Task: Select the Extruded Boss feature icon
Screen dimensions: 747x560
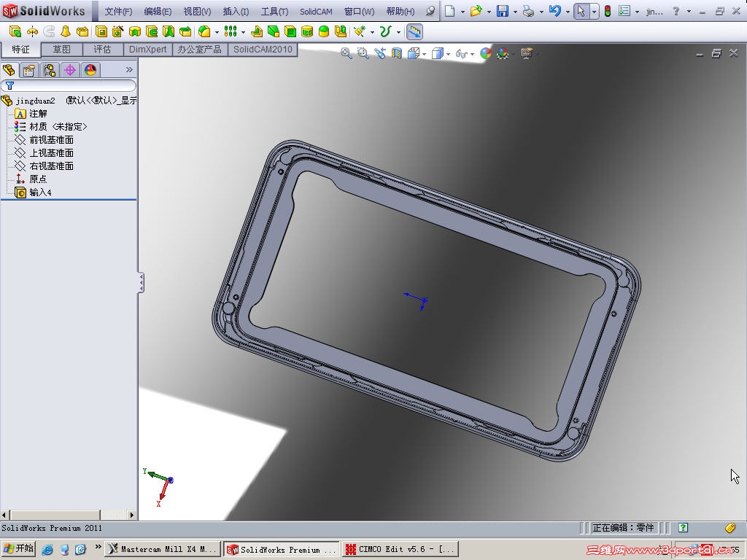Action: click(x=101, y=31)
